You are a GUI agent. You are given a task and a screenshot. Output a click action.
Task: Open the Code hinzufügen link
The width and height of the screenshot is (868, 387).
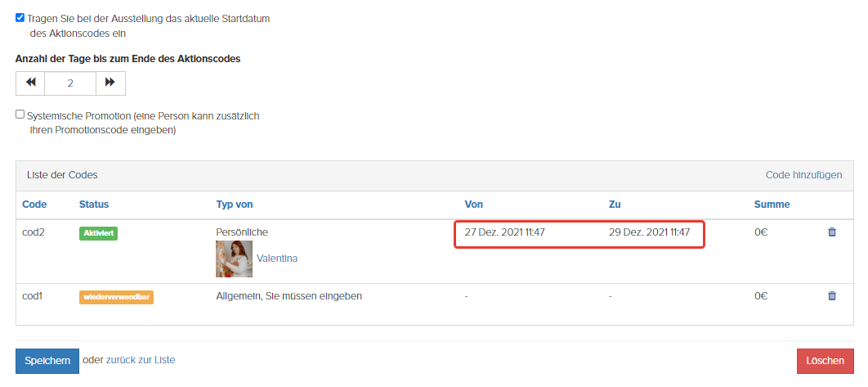803,175
